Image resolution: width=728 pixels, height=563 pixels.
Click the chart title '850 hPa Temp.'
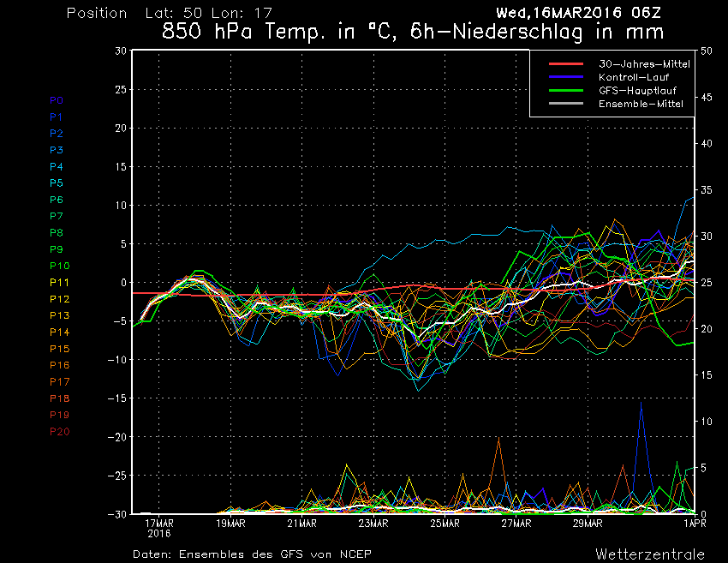pyautogui.click(x=242, y=32)
